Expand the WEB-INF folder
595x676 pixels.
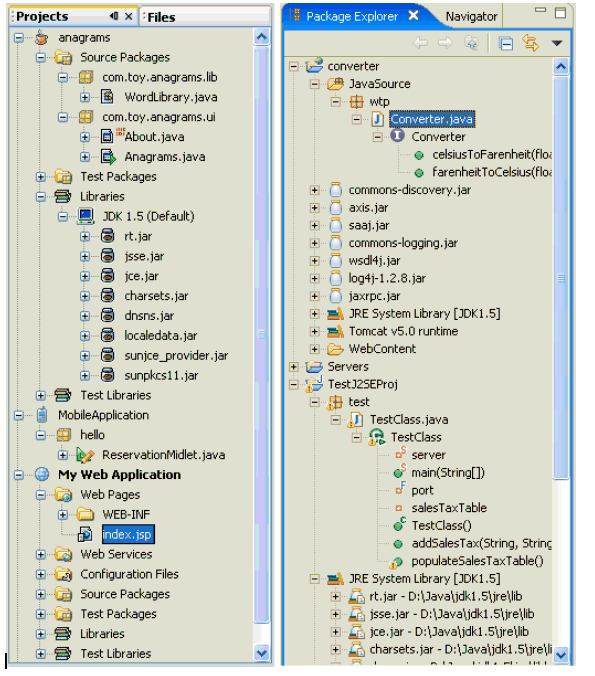(63, 514)
